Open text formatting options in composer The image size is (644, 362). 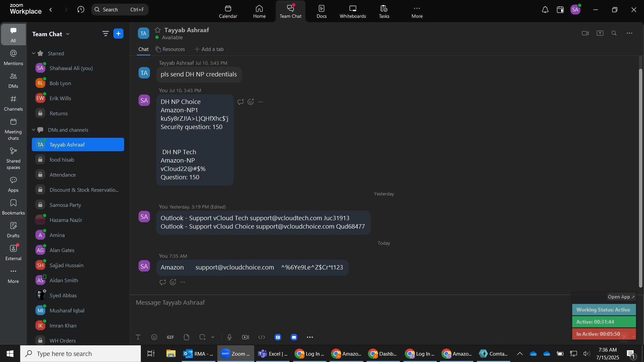click(138, 337)
